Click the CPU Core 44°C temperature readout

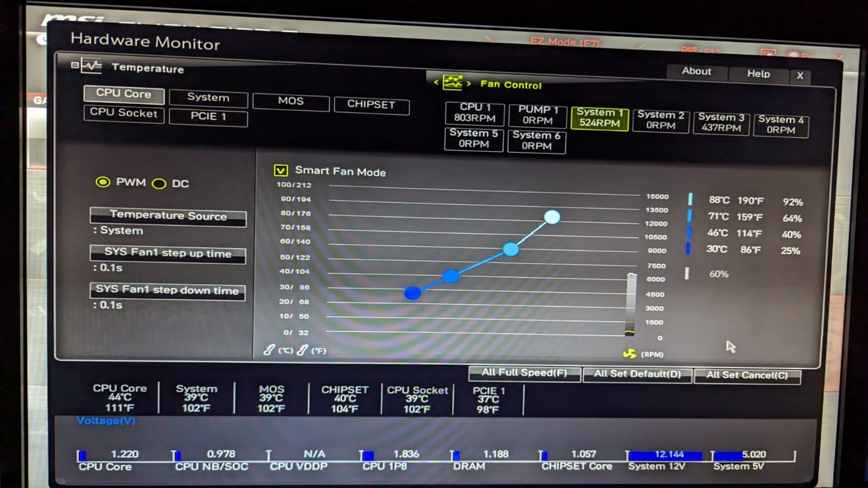click(x=120, y=397)
